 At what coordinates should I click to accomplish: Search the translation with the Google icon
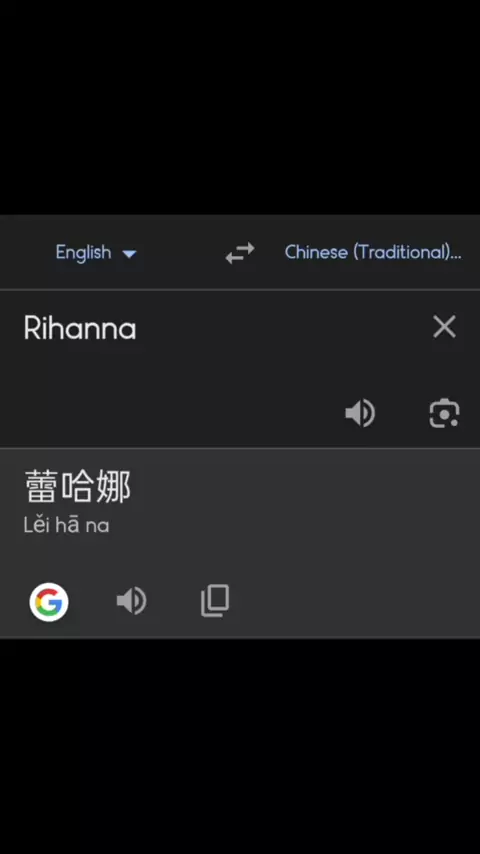(49, 602)
